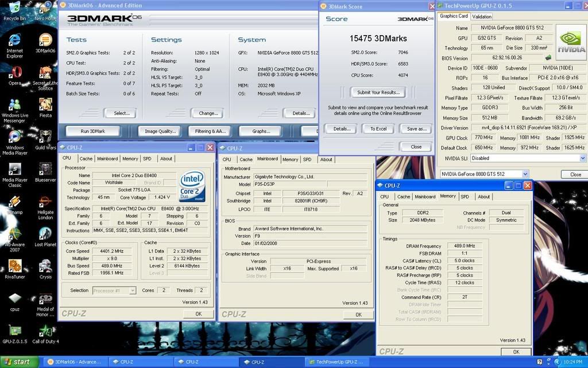The height and width of the screenshot is (368, 588).
Task: Click the Intel Core 2 Duo logo
Action: click(x=192, y=187)
